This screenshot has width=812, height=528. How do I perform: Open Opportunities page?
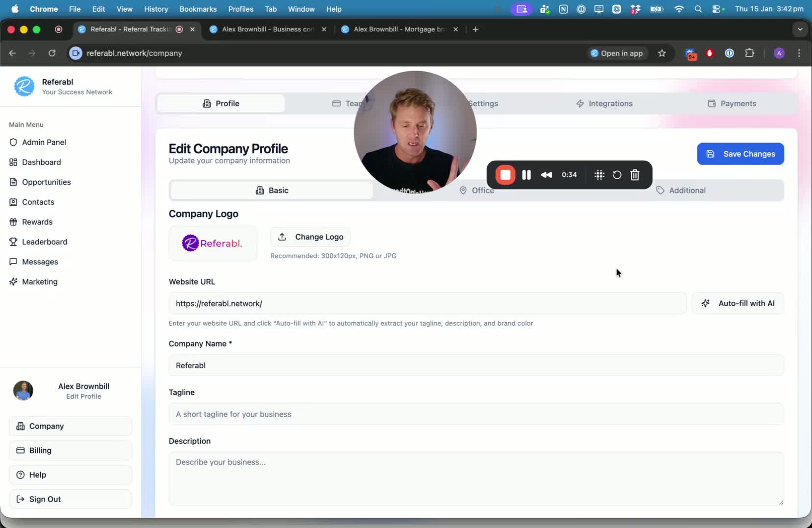click(47, 182)
